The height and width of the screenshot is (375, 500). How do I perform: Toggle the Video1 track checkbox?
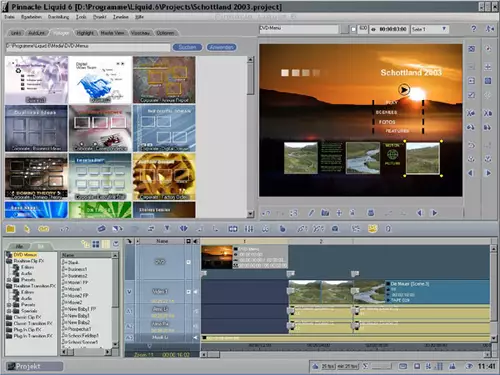coord(188,292)
